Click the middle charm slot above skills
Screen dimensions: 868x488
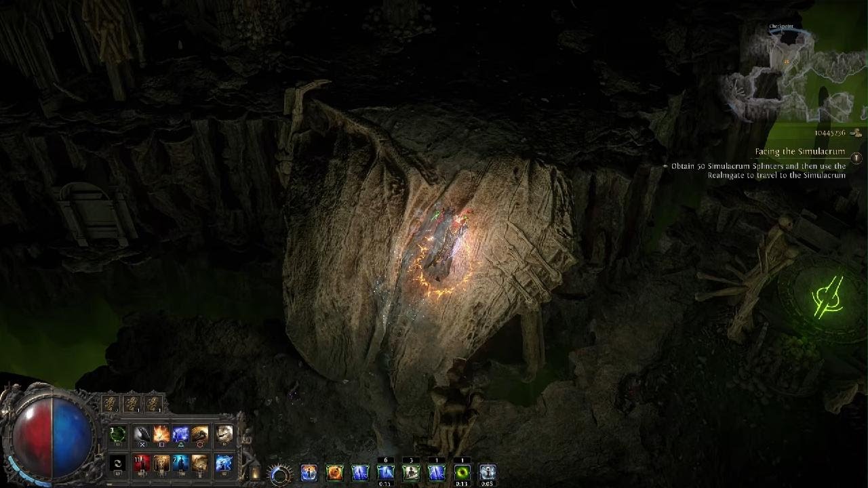tap(132, 404)
